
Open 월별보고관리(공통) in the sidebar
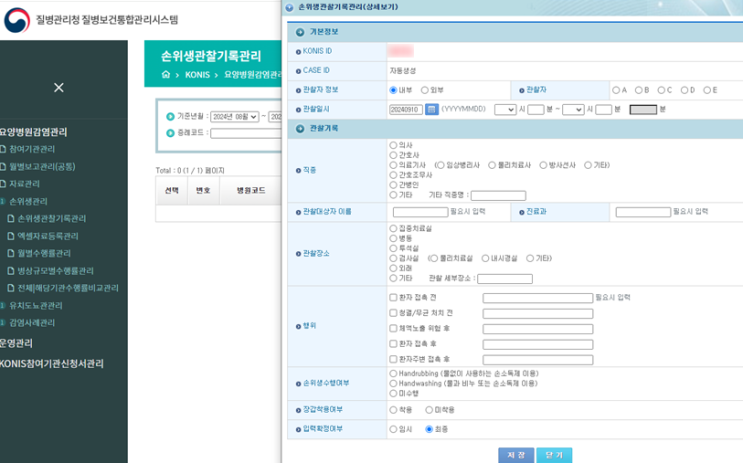point(42,167)
